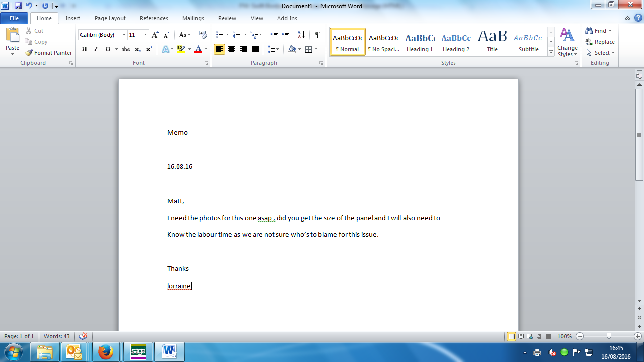Enable Center text alignment

pos(231,49)
